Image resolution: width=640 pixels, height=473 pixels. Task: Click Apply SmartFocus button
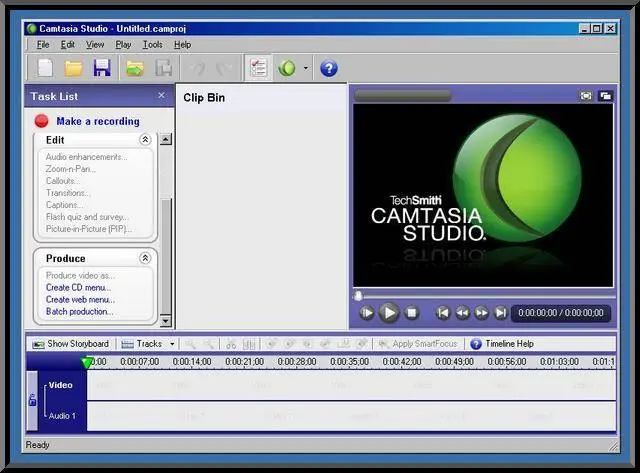pos(418,344)
